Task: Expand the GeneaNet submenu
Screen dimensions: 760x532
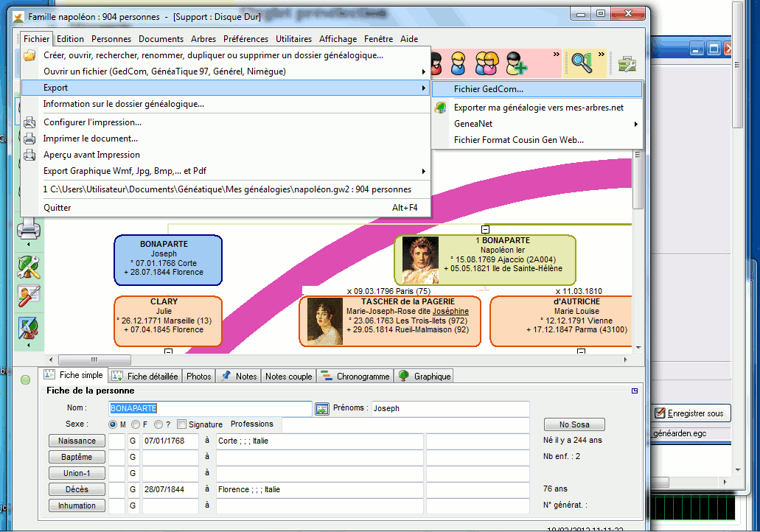Action: click(x=537, y=124)
